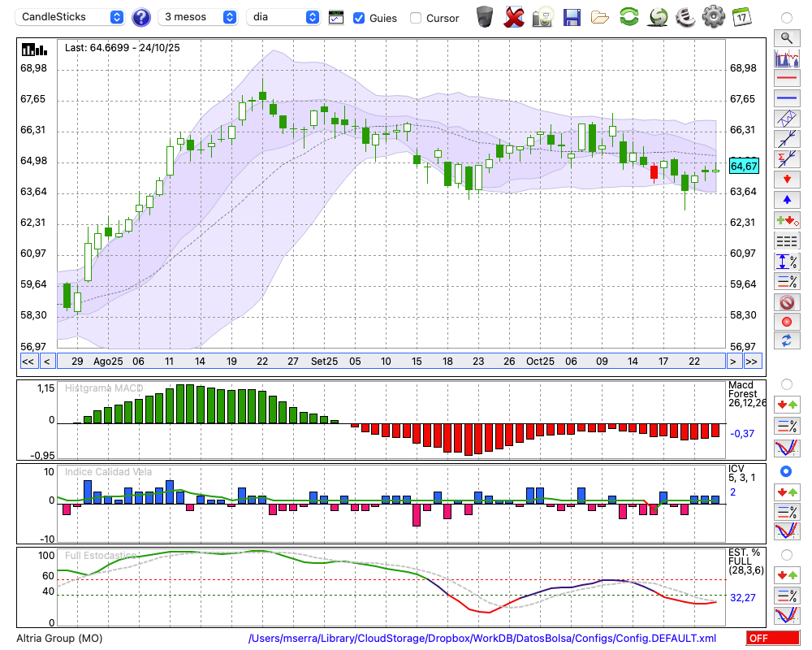Click the blue question mark help icon
This screenshot has height=650, width=812.
tap(141, 17)
